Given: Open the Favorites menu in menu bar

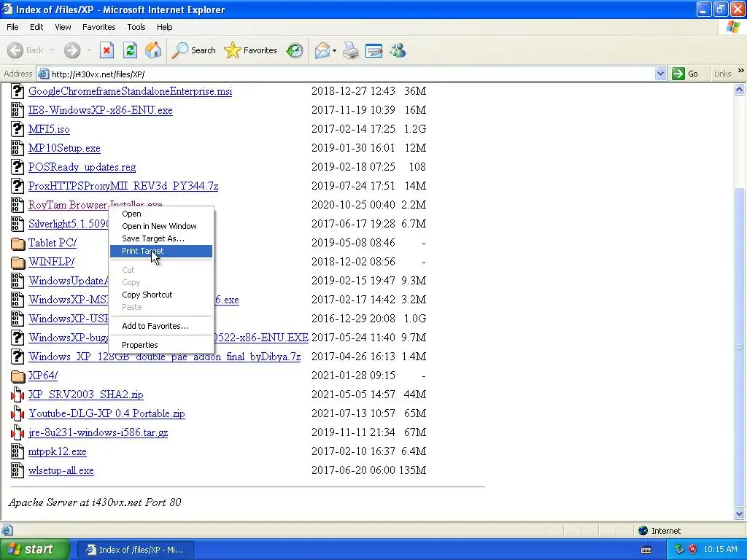Looking at the screenshot, I should click(98, 27).
